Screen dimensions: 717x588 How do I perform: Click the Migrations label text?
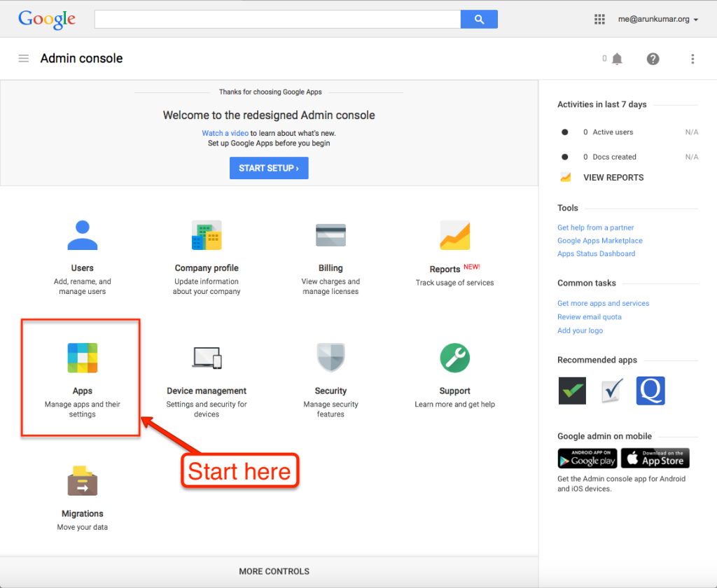(x=83, y=514)
